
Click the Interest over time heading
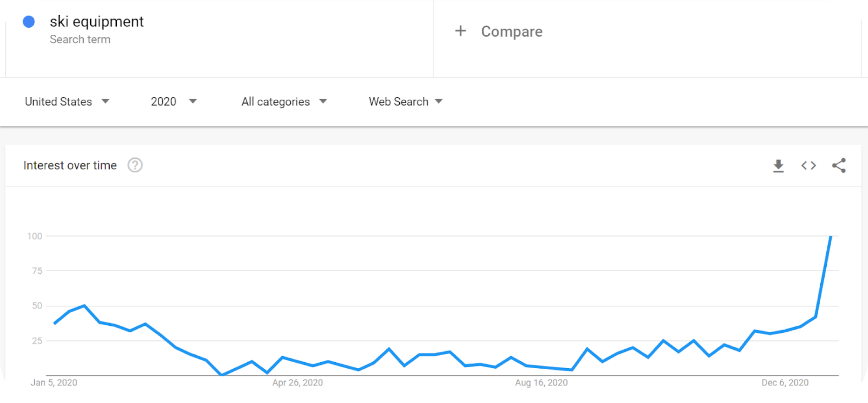pos(70,165)
